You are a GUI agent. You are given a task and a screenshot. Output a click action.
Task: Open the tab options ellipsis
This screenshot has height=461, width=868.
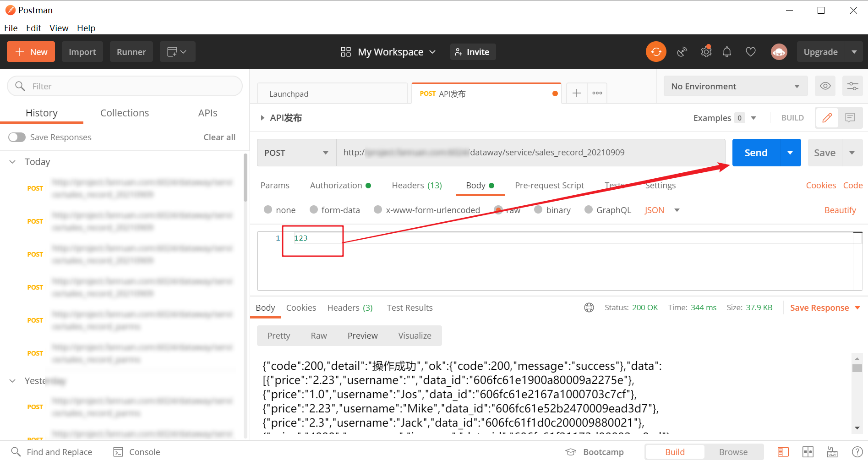point(597,93)
